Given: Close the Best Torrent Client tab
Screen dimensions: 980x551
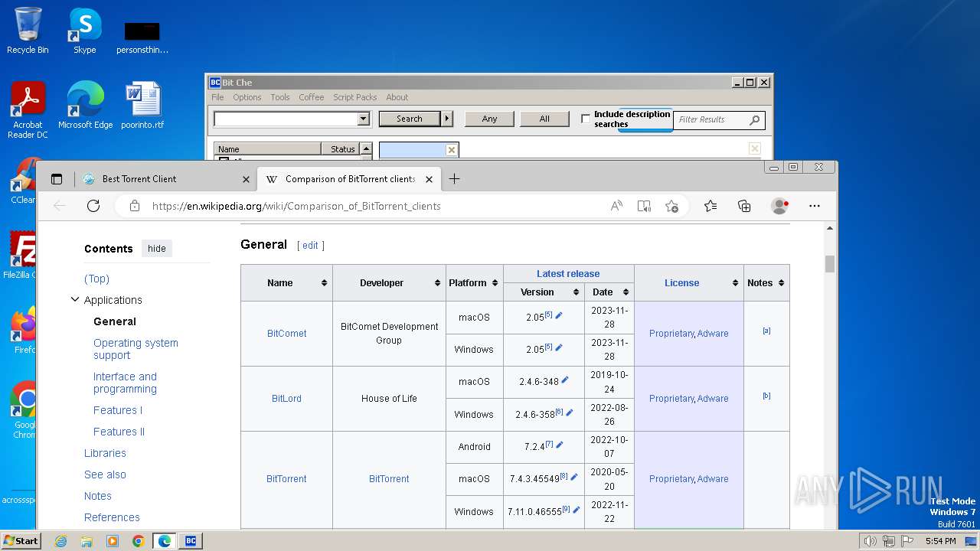Looking at the screenshot, I should pos(246,179).
